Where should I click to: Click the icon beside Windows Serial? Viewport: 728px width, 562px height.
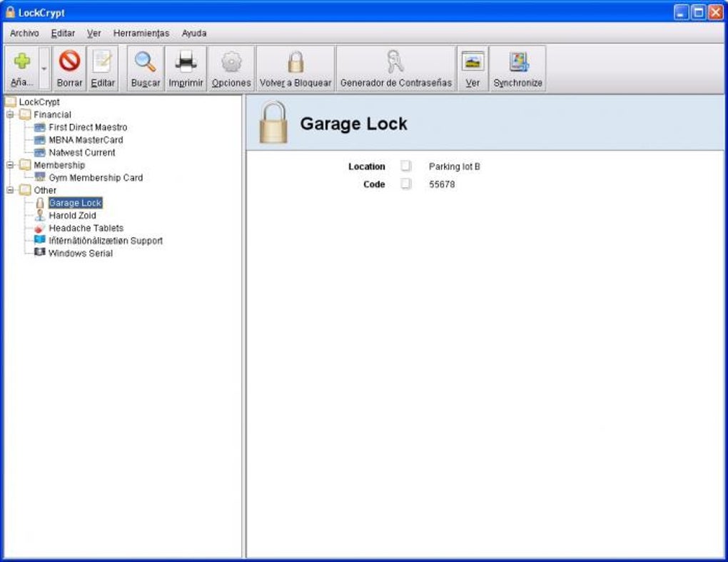[x=40, y=252]
